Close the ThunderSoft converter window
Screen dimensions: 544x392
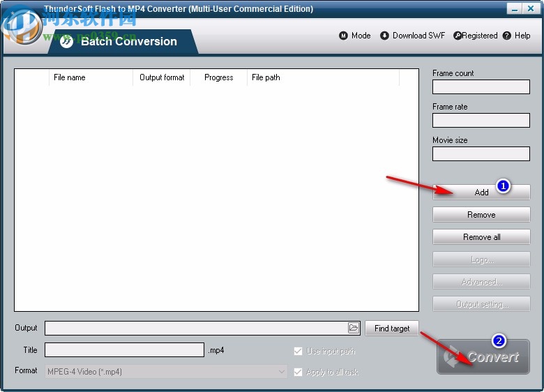coord(531,8)
